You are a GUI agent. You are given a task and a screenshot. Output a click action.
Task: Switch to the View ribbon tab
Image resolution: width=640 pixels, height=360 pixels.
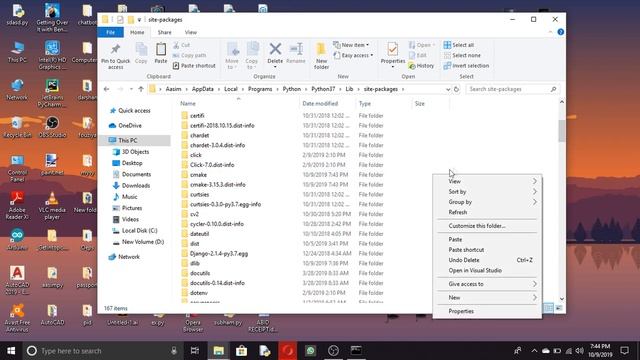[191, 32]
